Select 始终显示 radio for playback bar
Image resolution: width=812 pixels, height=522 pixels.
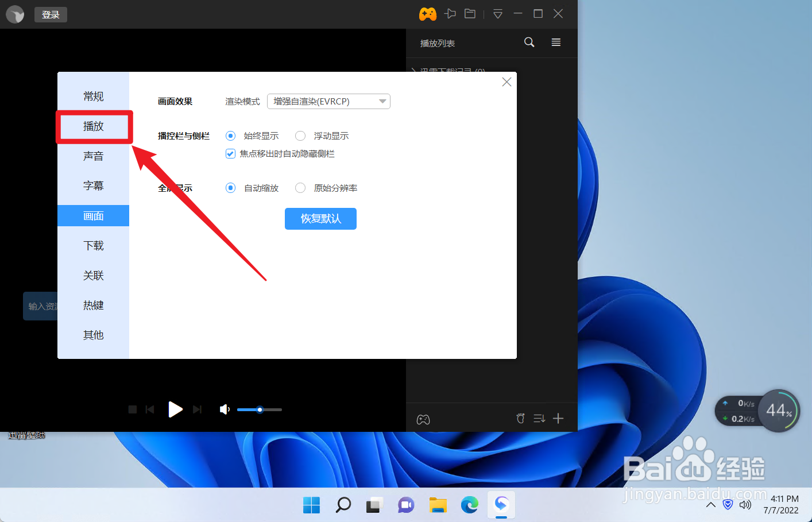click(x=230, y=136)
